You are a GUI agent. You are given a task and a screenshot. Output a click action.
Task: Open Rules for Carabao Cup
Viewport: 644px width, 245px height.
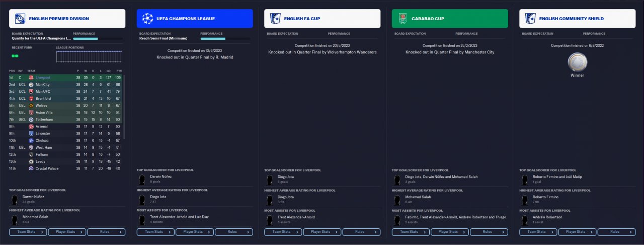point(489,232)
